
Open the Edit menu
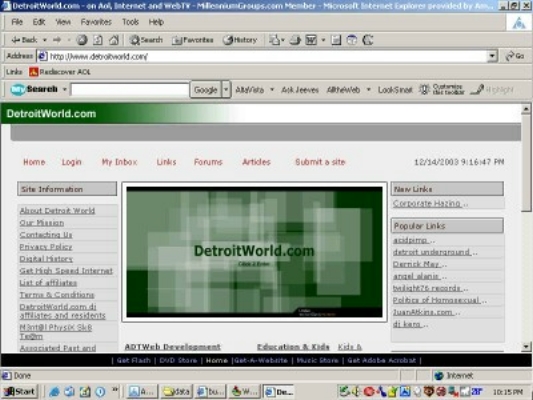(39, 22)
